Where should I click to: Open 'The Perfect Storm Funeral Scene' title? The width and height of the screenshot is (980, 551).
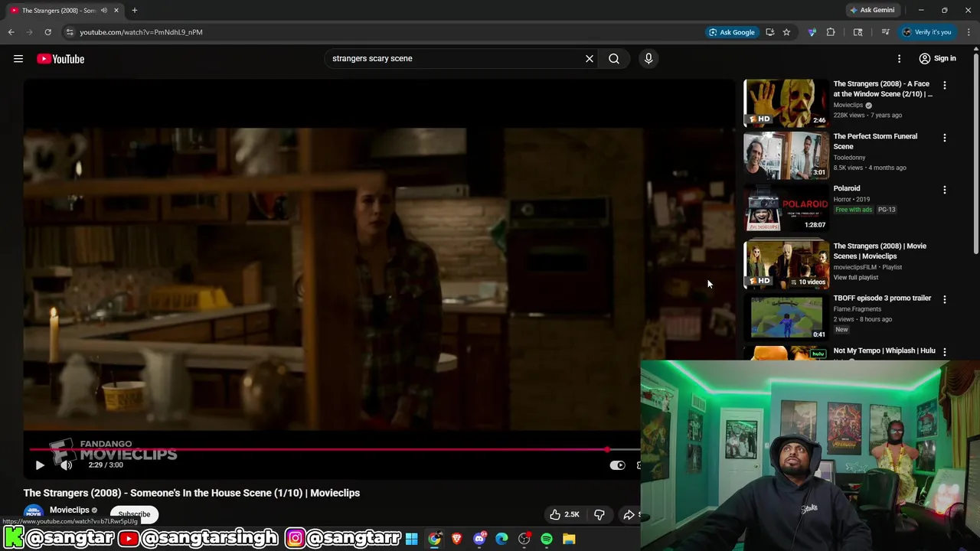(875, 141)
